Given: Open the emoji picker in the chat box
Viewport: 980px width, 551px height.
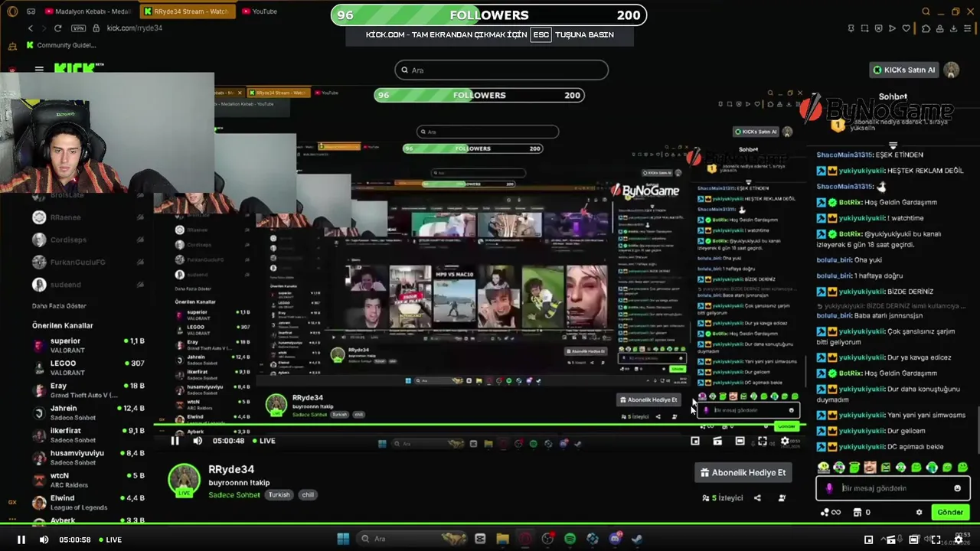Looking at the screenshot, I should click(957, 488).
